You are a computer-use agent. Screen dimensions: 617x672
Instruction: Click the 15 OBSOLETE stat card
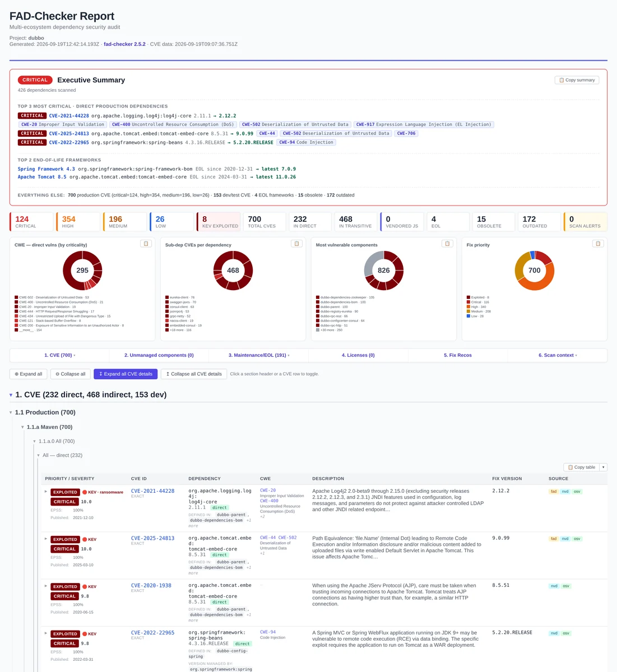493,222
